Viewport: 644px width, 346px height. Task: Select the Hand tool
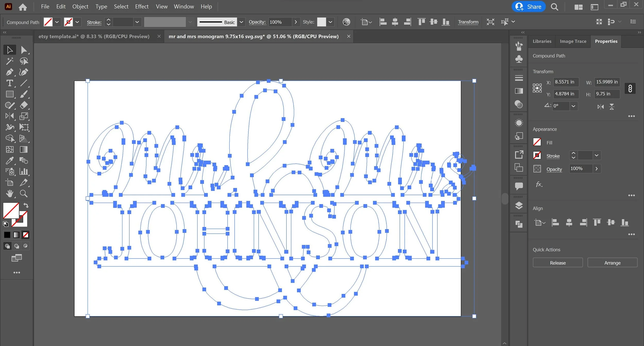10,194
